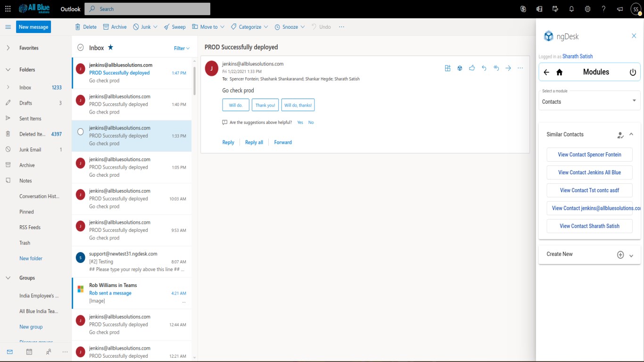The width and height of the screenshot is (644, 362).
Task: Switch to People in the bottom bar
Action: coord(49,352)
